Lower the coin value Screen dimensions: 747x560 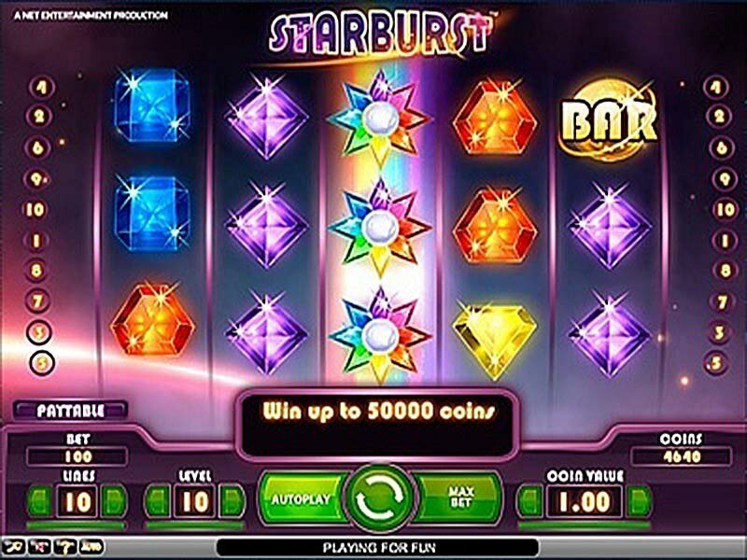[x=529, y=501]
